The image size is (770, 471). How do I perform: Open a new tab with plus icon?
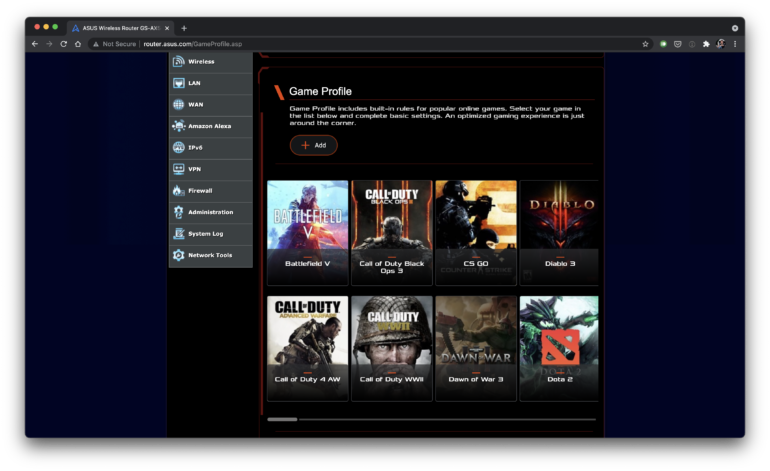[x=184, y=28]
